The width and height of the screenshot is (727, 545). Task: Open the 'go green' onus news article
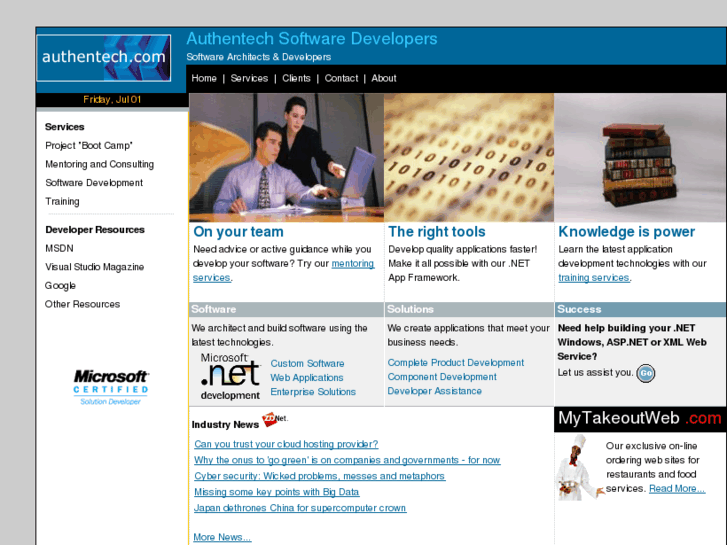[347, 460]
